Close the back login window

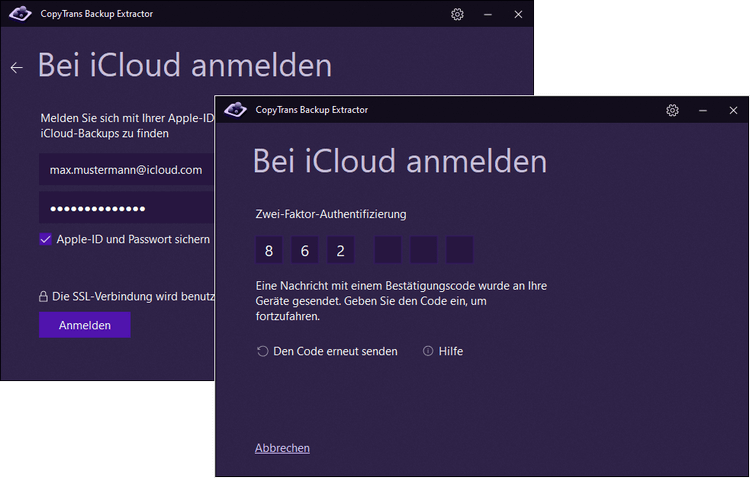pos(518,15)
